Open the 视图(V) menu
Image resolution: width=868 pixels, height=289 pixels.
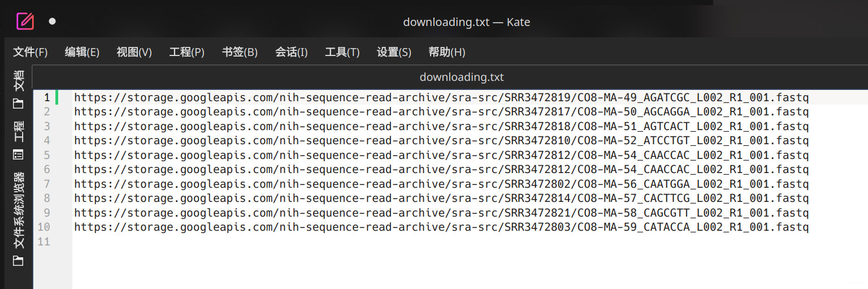coord(134,52)
